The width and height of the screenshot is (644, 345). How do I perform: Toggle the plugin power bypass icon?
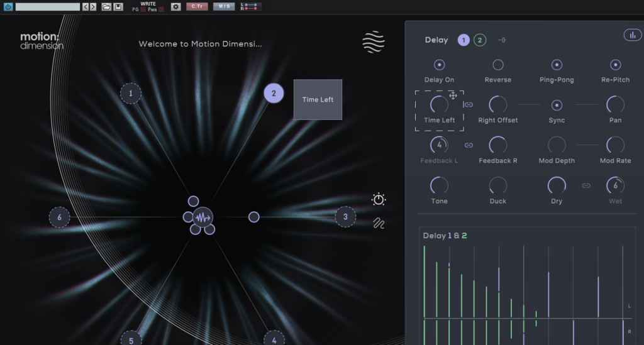[8, 6]
